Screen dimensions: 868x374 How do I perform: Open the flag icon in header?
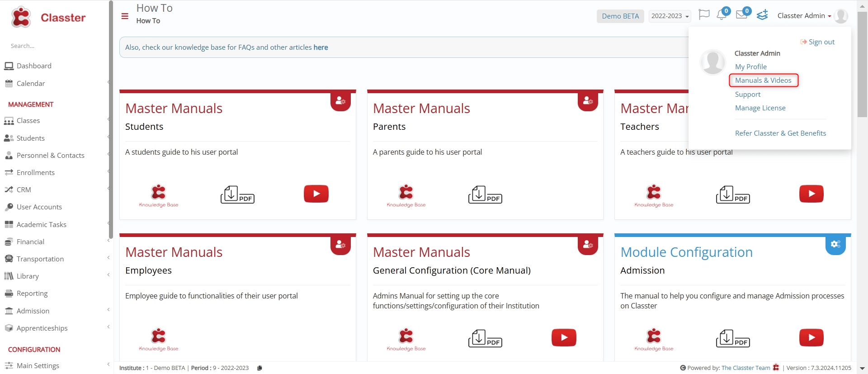click(704, 15)
